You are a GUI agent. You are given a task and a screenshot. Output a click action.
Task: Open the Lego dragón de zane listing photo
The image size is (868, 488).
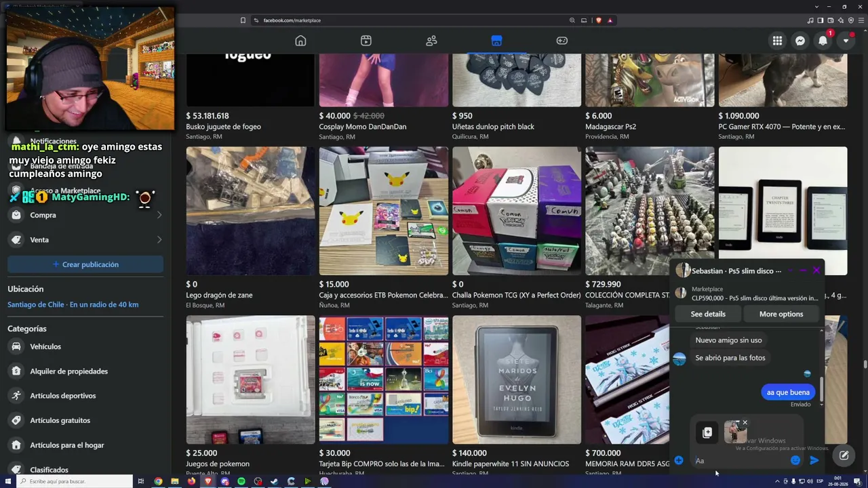point(250,211)
